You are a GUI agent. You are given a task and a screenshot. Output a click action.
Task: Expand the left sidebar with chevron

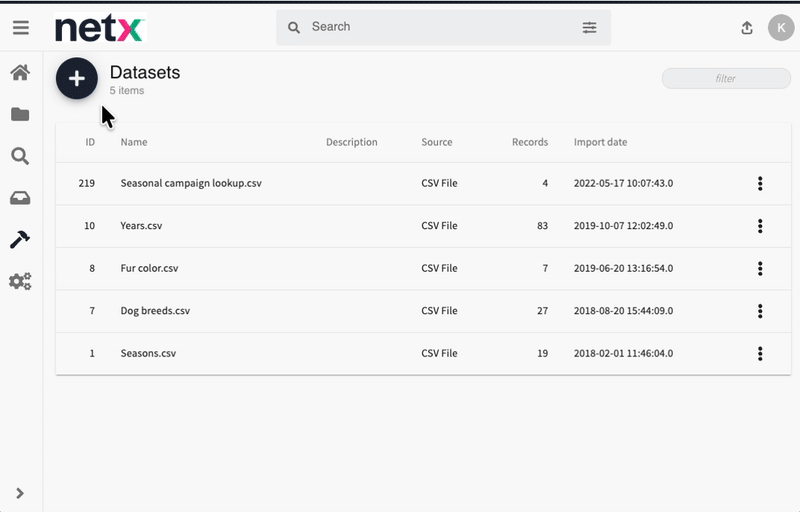20,493
